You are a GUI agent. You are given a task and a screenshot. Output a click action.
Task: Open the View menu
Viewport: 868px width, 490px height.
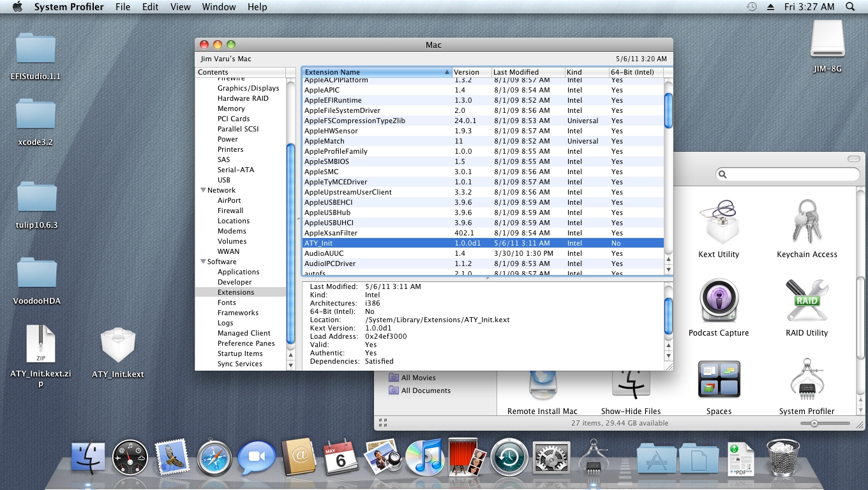181,6
